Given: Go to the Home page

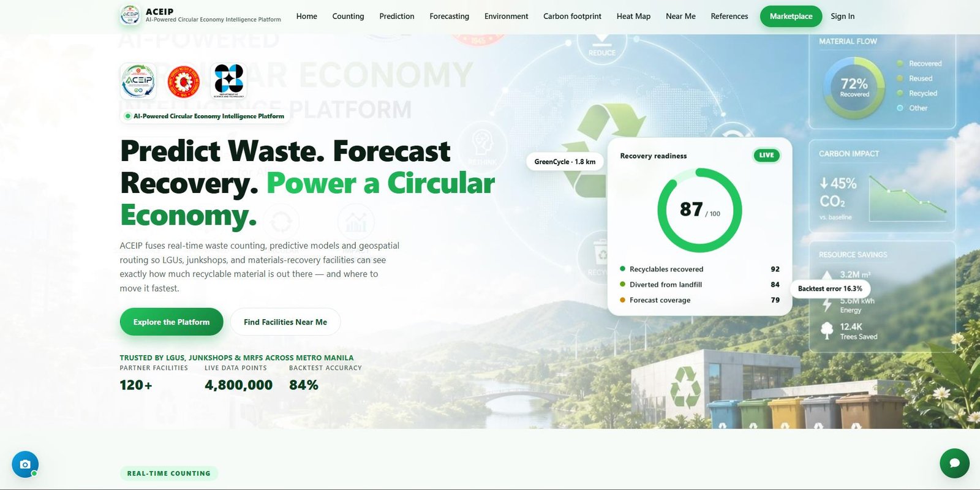Looking at the screenshot, I should [307, 17].
